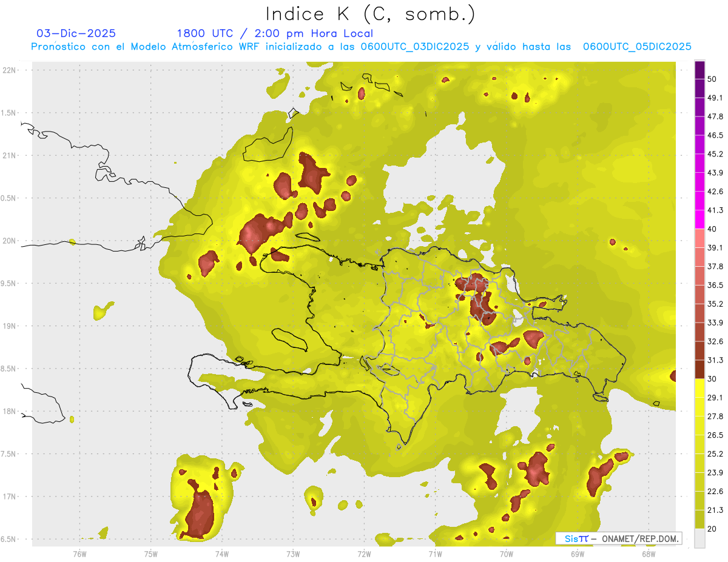Click colorbar value "33.9"
This screenshot has width=728, height=562.
tap(715, 323)
